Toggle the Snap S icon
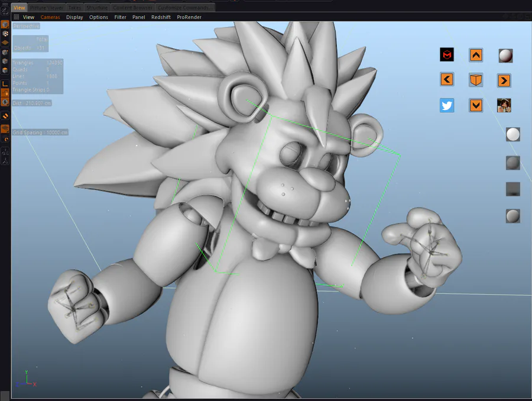This screenshot has height=401, width=532. coord(5,102)
